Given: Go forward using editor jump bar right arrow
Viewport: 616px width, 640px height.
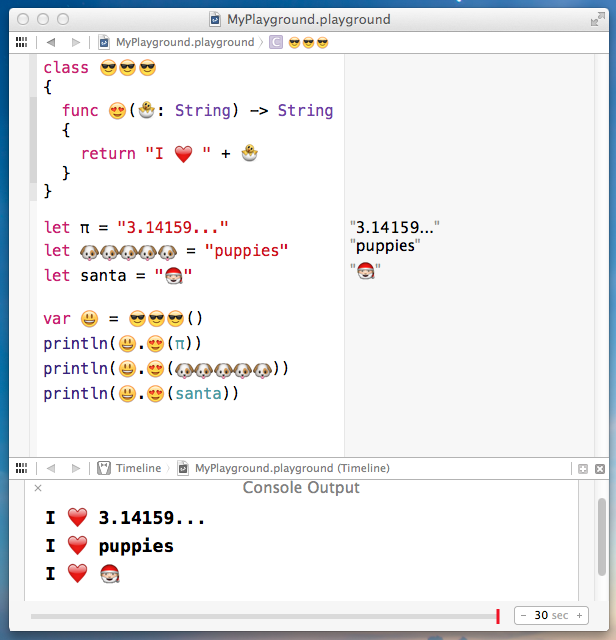Looking at the screenshot, I should pos(76,42).
